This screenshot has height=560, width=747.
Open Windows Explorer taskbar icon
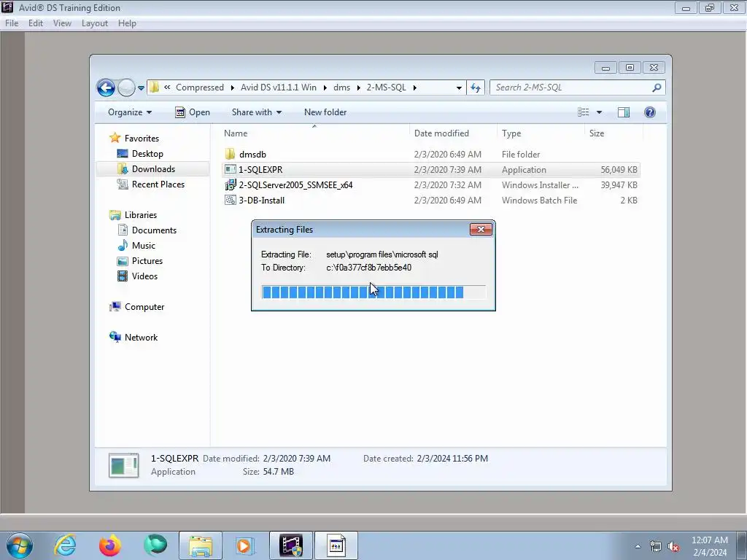201,545
